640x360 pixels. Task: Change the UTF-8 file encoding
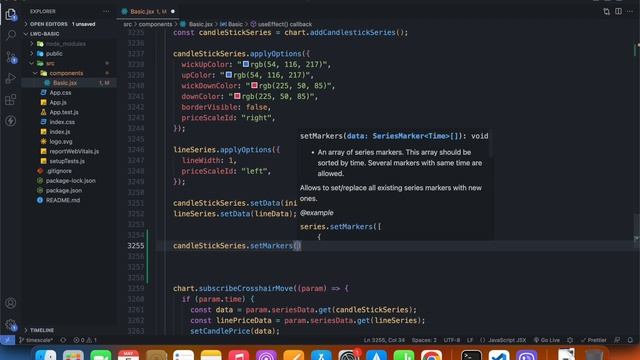click(451, 340)
